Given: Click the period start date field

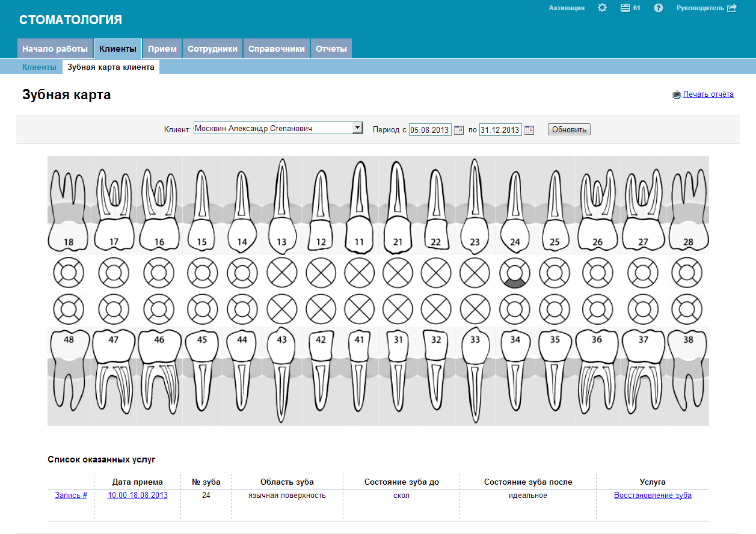Looking at the screenshot, I should (429, 130).
